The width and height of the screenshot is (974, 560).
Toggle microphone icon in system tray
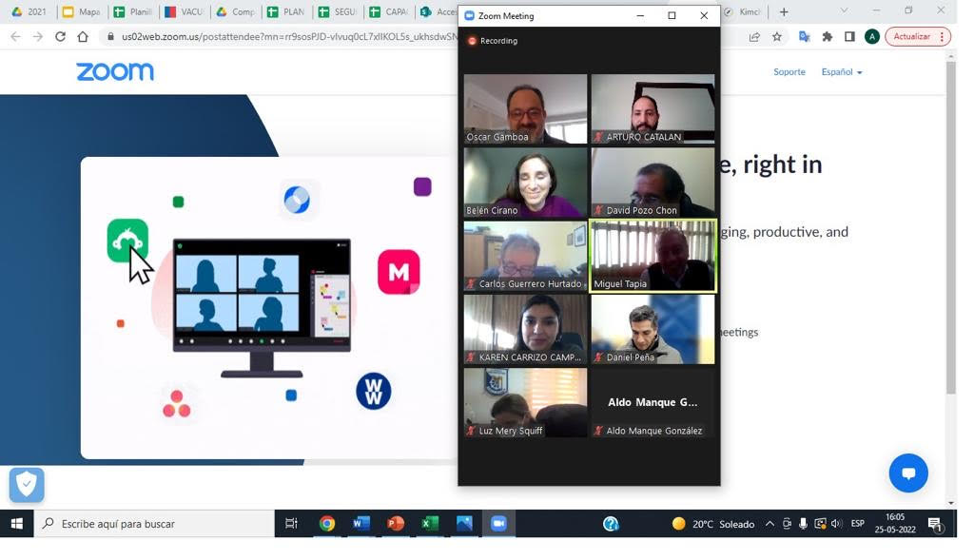(804, 524)
